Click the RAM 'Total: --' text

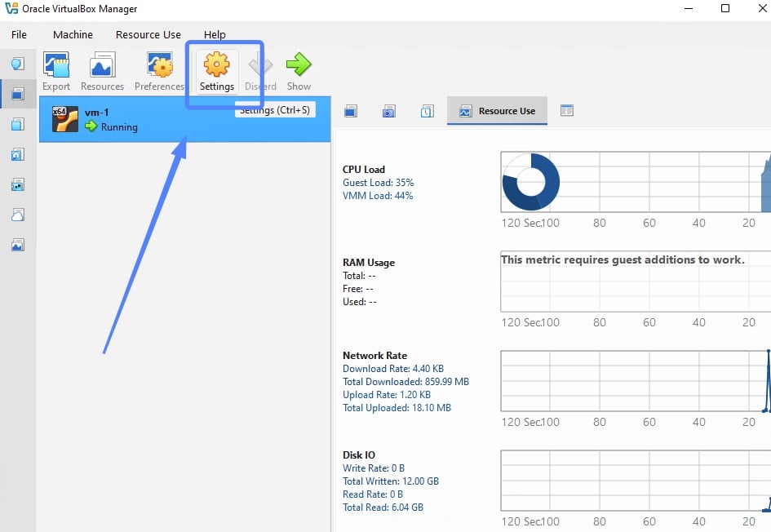pos(360,276)
